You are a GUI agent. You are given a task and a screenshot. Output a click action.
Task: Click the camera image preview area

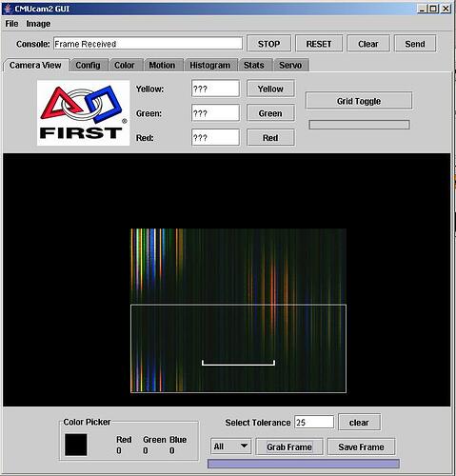[238, 310]
